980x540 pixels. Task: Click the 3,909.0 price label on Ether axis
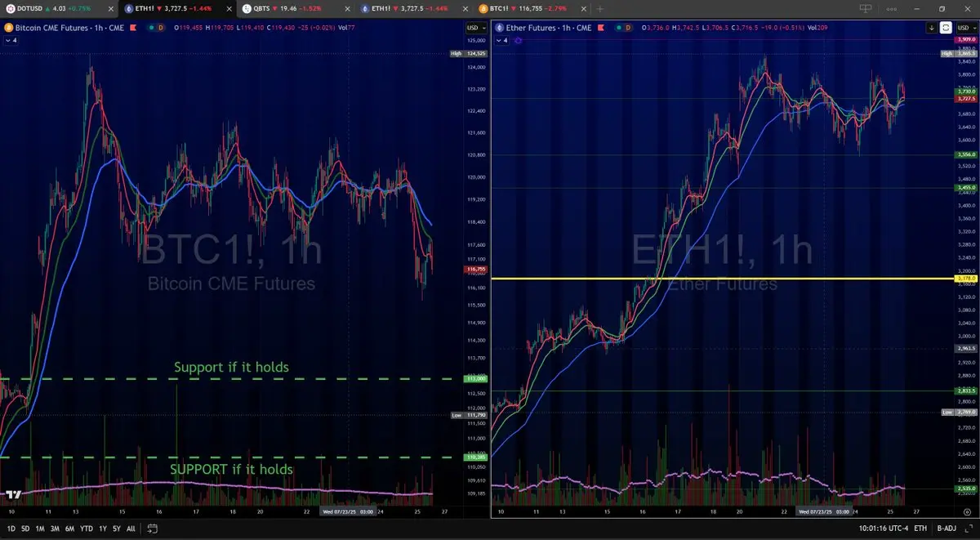pyautogui.click(x=966, y=40)
